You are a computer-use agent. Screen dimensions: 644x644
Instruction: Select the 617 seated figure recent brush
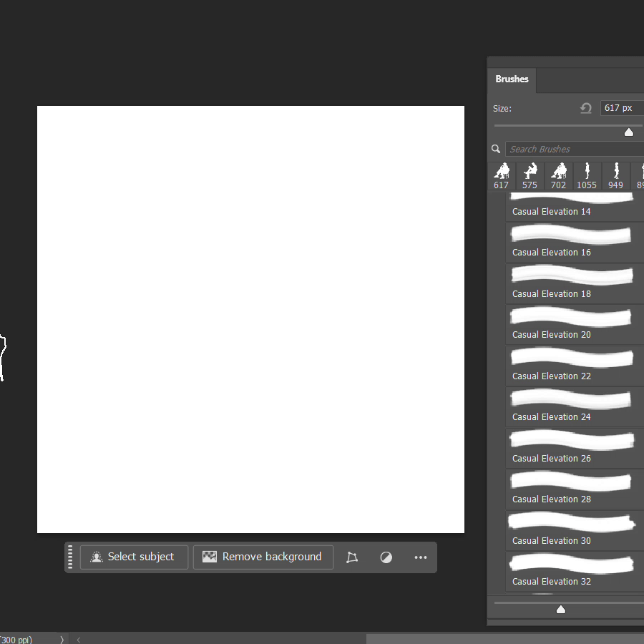(x=502, y=175)
